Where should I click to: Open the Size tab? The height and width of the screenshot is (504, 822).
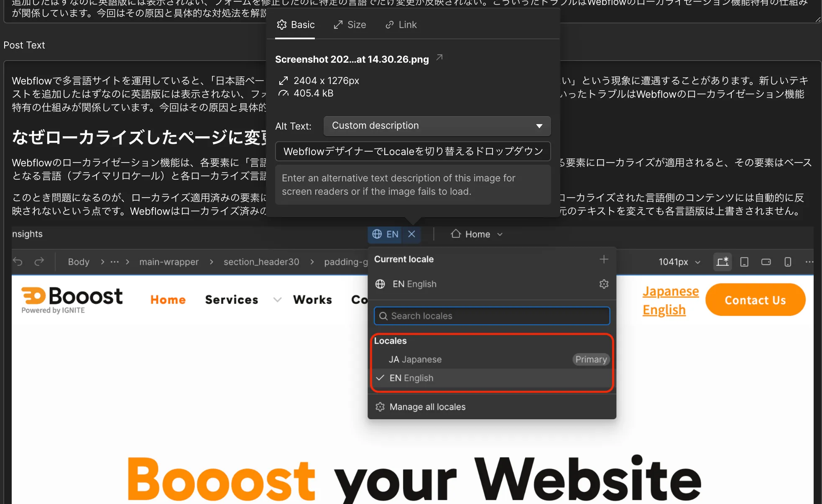click(x=350, y=25)
